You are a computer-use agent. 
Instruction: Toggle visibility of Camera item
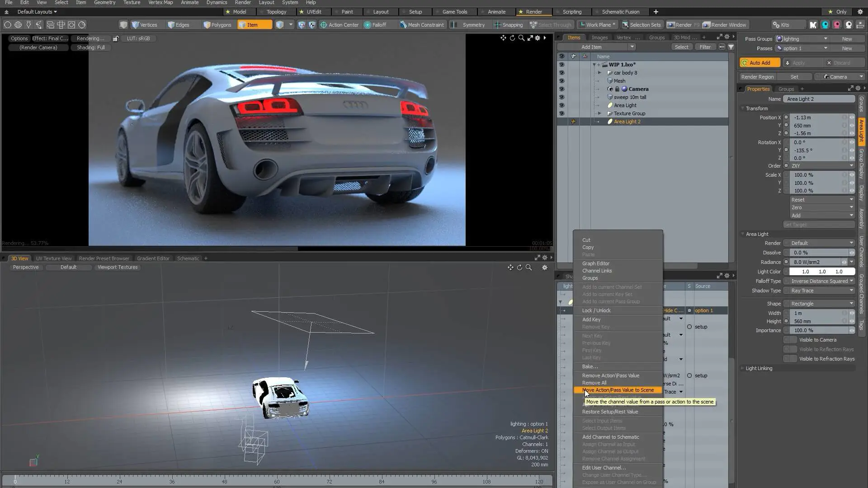click(x=561, y=89)
